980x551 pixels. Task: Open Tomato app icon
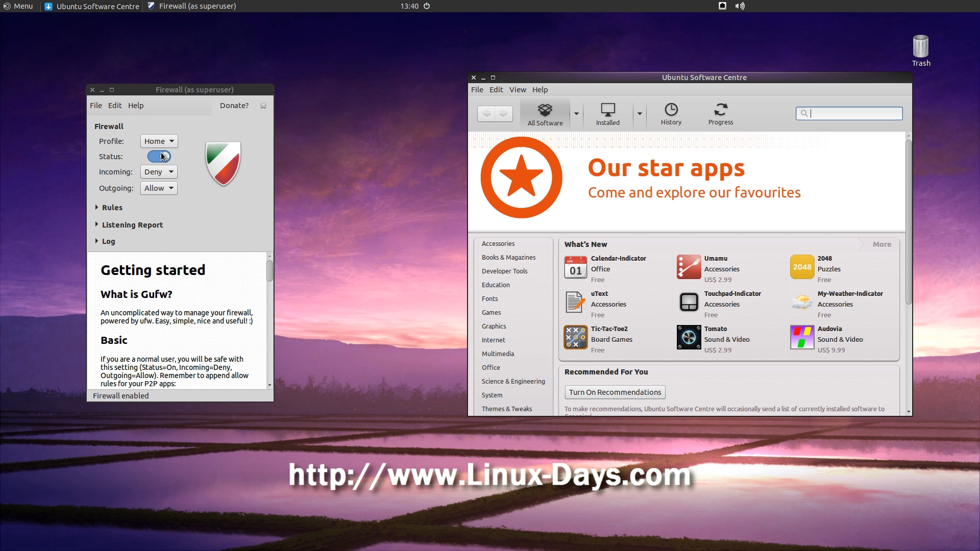689,338
